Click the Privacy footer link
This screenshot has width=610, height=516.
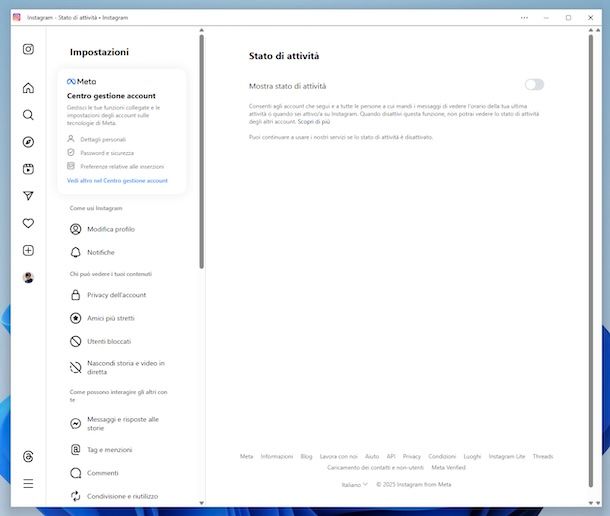pos(412,456)
